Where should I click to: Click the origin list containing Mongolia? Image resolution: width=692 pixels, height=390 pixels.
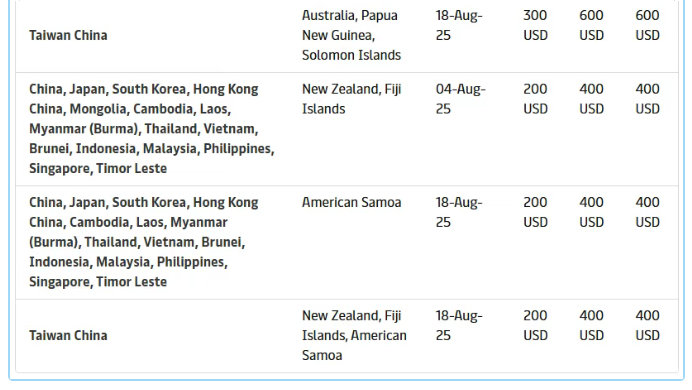[152, 129]
